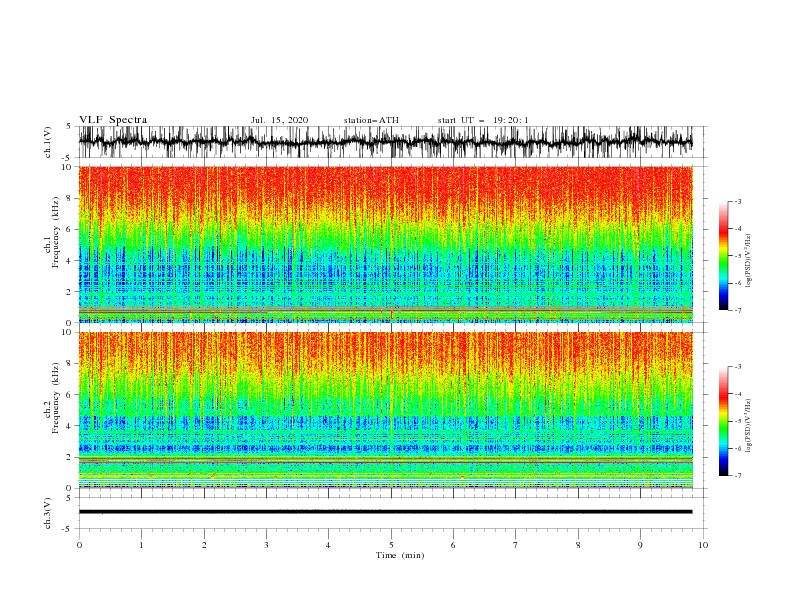
Task: Click the "-5" tick on ch.3(V) axis
Action: pos(67,529)
